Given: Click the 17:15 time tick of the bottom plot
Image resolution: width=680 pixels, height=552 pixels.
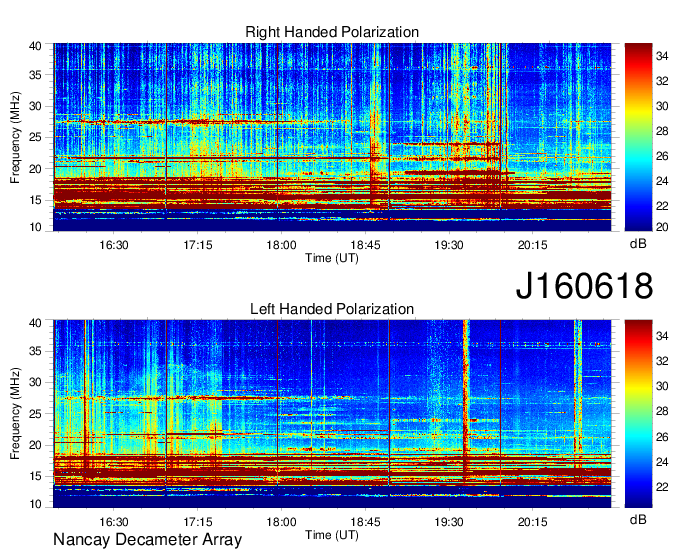Looking at the screenshot, I should [x=198, y=521].
